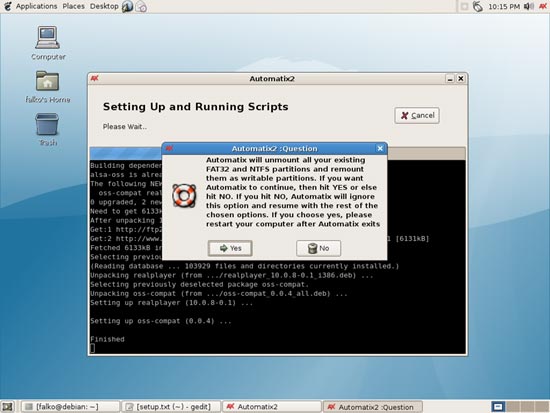Click the '(Reading database ...' terminal line
This screenshot has height=413, width=550.
coord(244,266)
